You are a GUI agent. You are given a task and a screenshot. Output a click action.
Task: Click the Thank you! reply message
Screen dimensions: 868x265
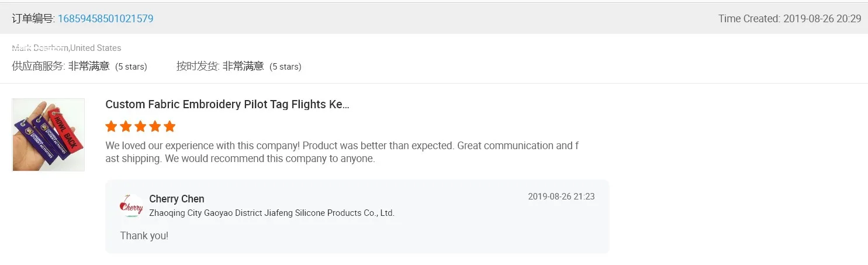tap(144, 236)
